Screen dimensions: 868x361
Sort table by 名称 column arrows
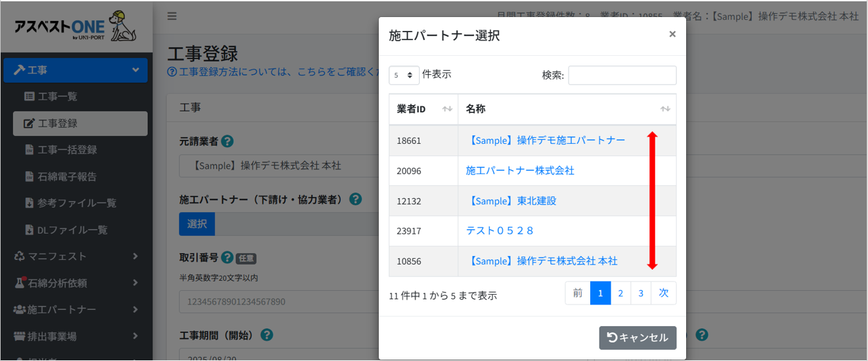coord(664,109)
